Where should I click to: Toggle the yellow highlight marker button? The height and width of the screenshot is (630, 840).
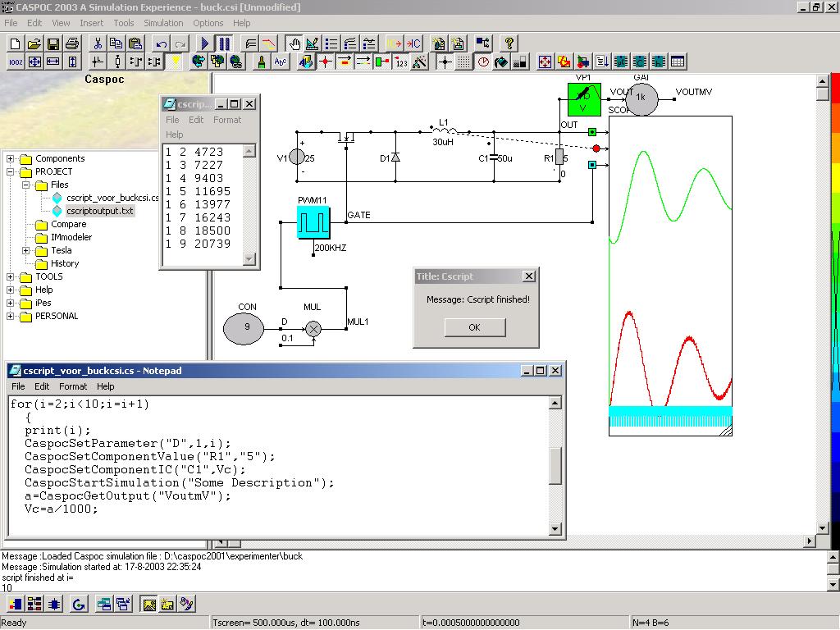pos(176,62)
